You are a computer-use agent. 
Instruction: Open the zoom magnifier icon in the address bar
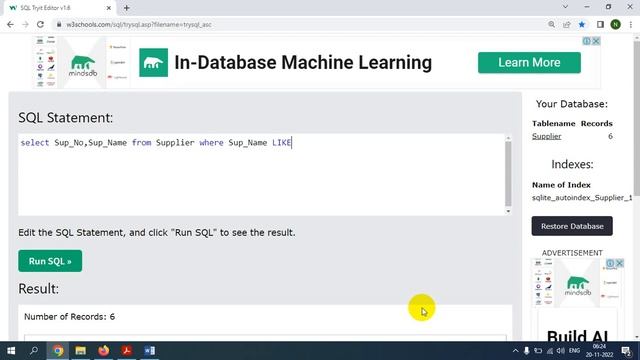click(x=551, y=24)
